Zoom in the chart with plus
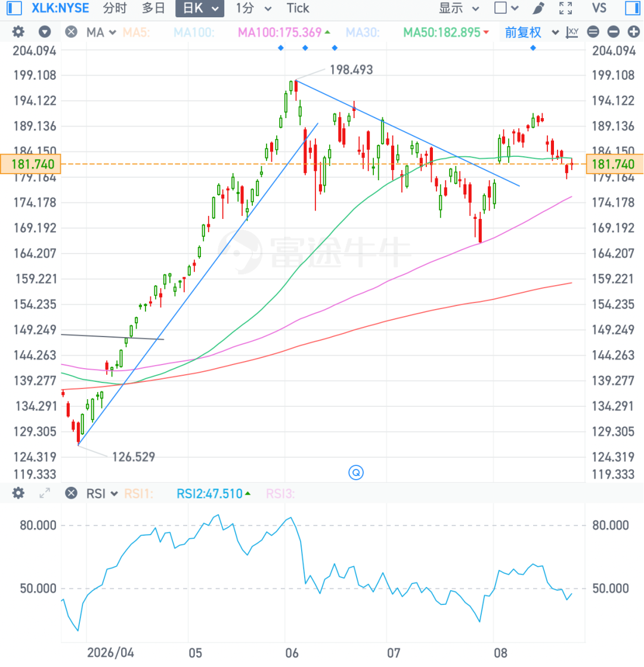644x667 pixels. tap(633, 32)
